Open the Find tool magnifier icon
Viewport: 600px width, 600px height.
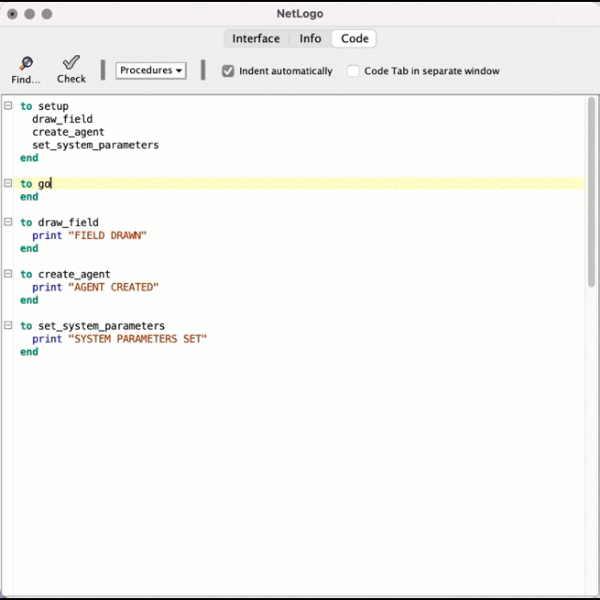click(x=26, y=63)
